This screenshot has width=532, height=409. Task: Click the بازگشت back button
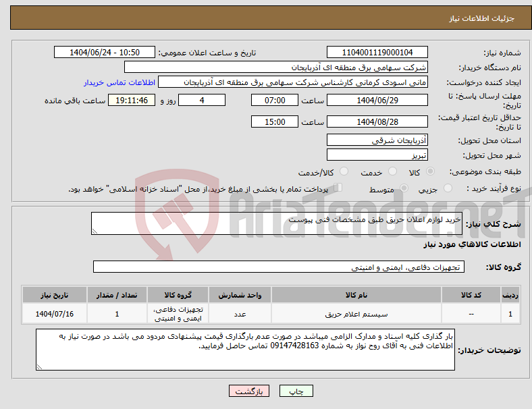click(249, 391)
